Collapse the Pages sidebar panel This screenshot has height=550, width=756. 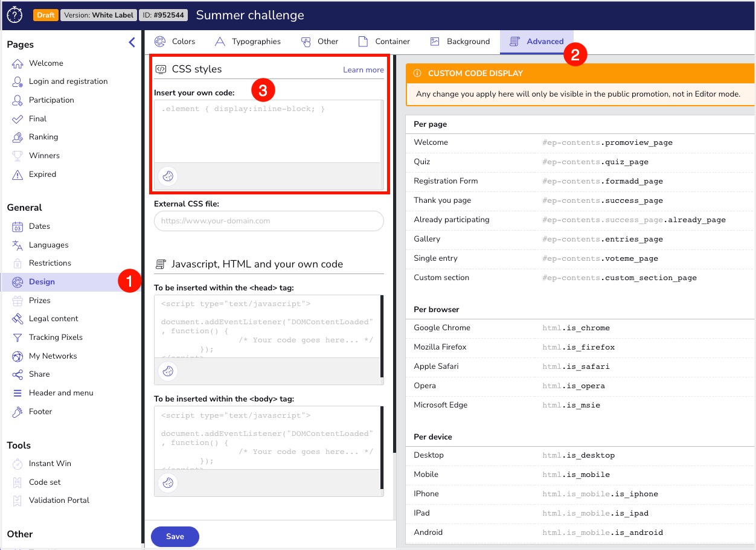tap(132, 42)
